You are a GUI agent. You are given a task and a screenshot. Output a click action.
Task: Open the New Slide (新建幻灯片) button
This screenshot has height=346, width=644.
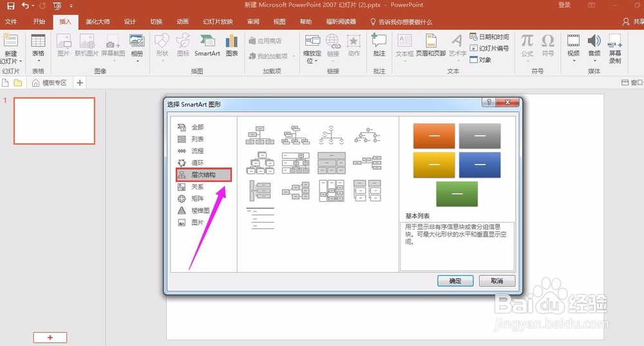pos(11,49)
